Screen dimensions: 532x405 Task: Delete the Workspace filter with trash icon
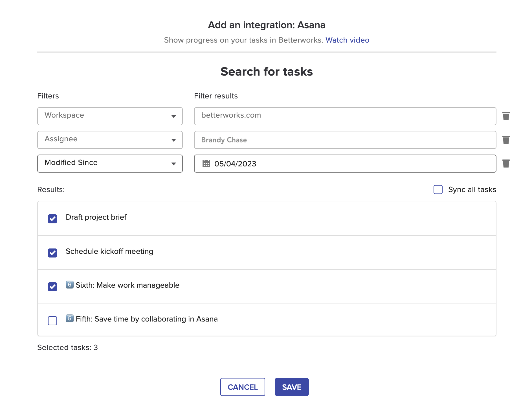tap(506, 116)
